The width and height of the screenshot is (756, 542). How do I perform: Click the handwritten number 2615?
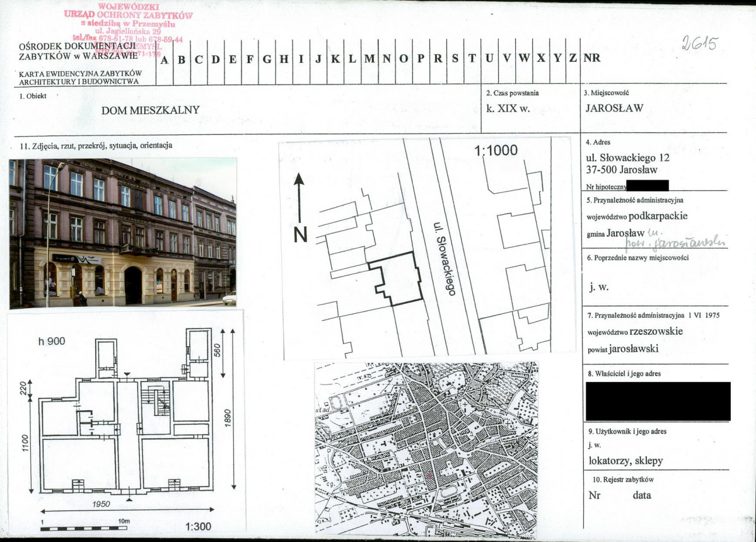tap(700, 43)
